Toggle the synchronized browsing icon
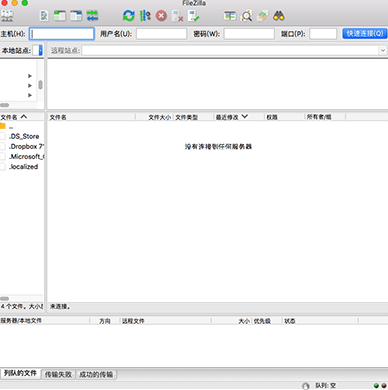Screen dimensions: 388x390 click(263, 16)
